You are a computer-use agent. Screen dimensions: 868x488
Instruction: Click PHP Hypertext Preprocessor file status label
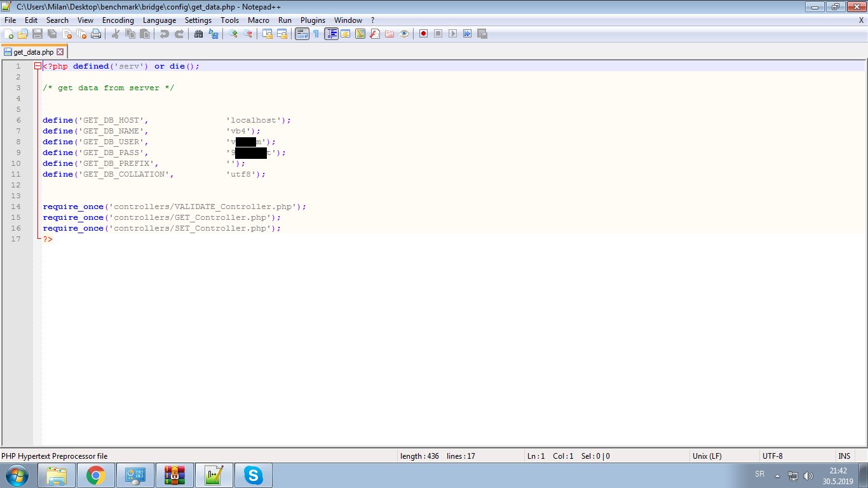[x=55, y=456]
